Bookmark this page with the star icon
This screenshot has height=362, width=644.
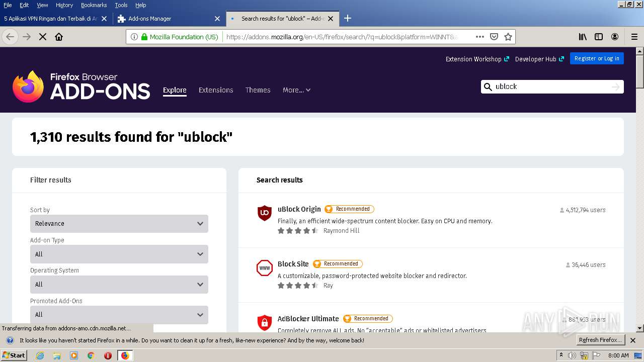click(508, 37)
